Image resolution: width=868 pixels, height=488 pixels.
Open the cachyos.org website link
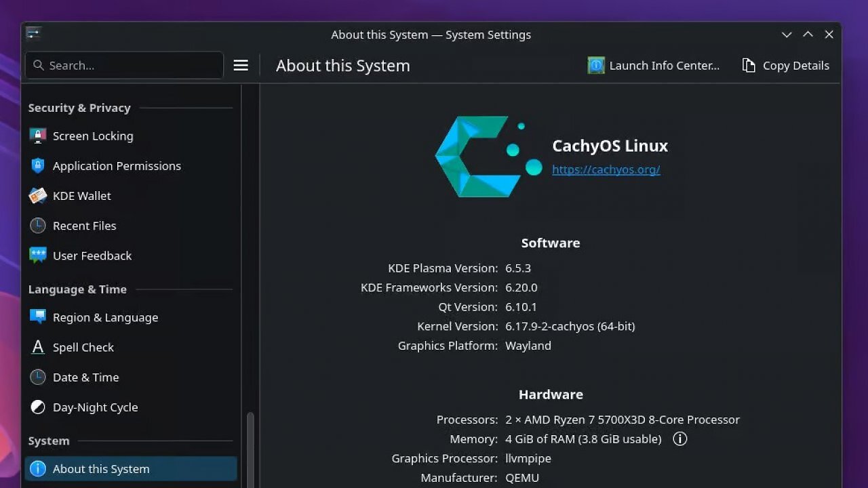coord(606,169)
